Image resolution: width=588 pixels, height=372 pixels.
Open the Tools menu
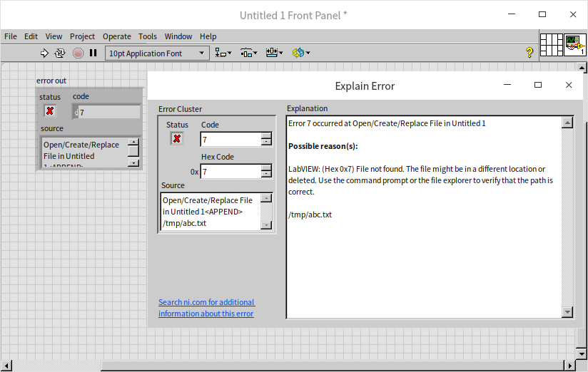click(148, 36)
